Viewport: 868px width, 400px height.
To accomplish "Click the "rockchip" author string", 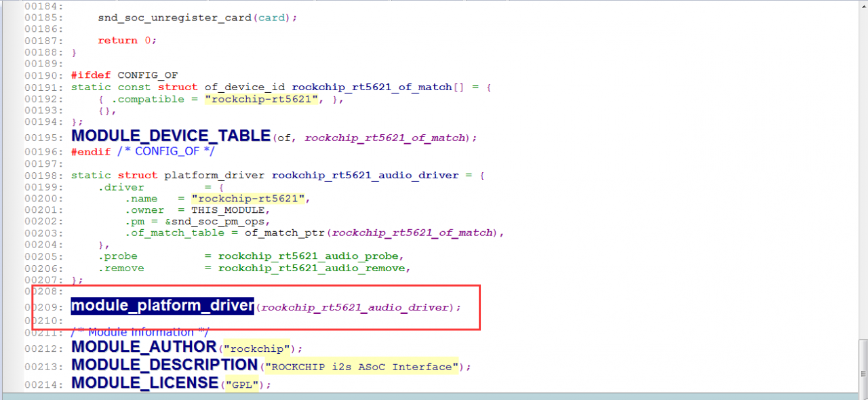I will (258, 348).
